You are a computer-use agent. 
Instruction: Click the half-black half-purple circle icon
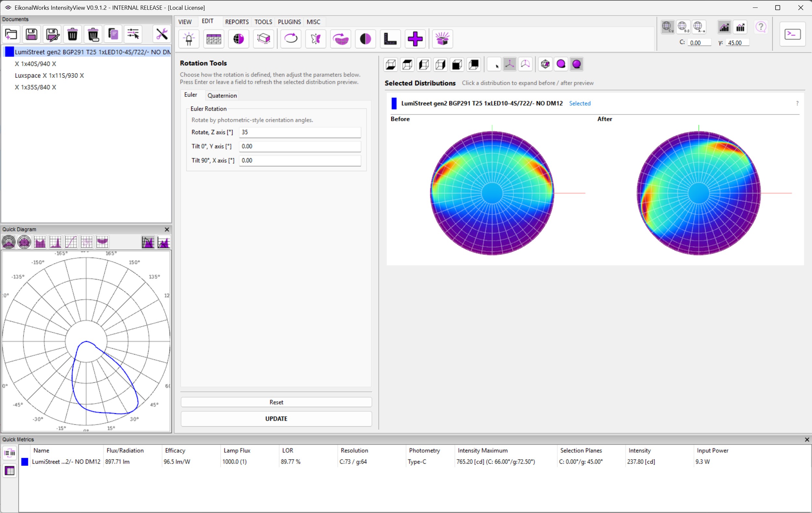[x=366, y=39]
